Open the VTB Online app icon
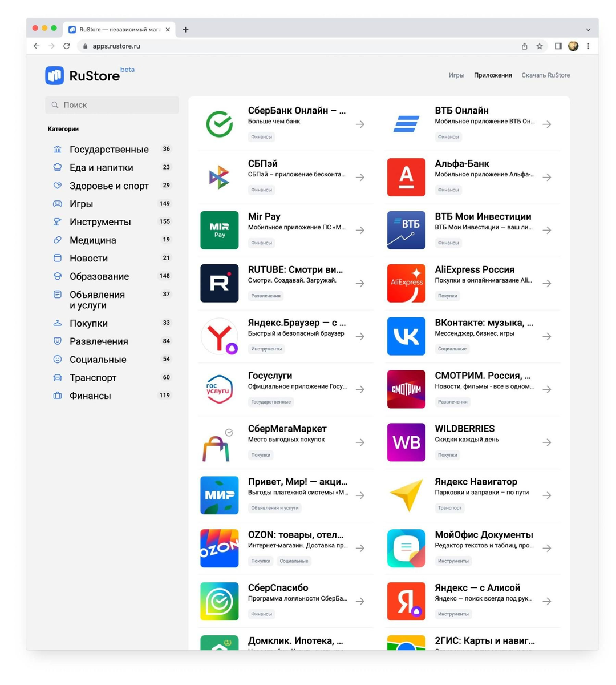The width and height of the screenshot is (616, 685). pos(406,124)
